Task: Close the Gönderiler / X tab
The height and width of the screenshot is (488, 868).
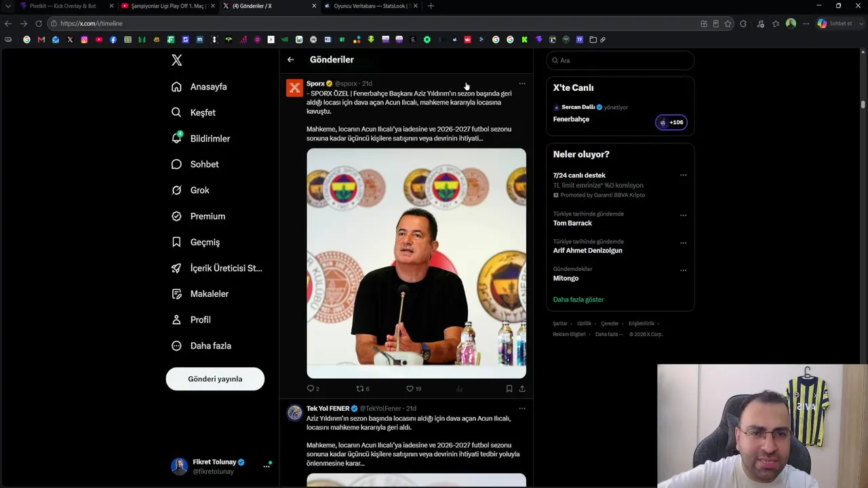Action: [314, 6]
